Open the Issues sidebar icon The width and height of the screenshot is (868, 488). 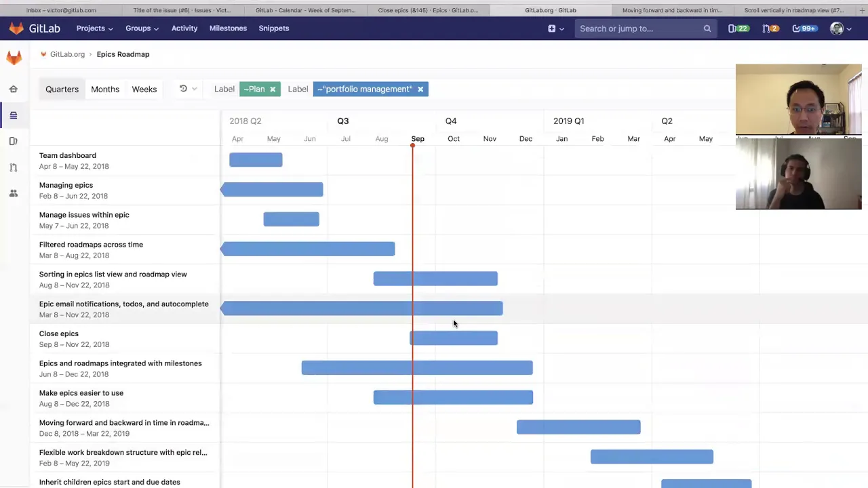click(13, 141)
